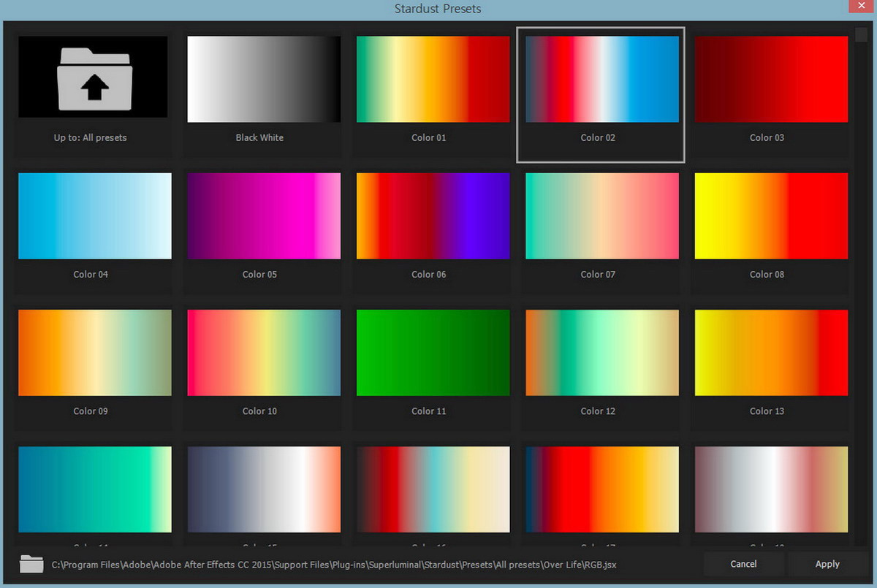Viewport: 877px width, 588px height.
Task: Choose the Color 05 magenta gradient
Action: 264,215
